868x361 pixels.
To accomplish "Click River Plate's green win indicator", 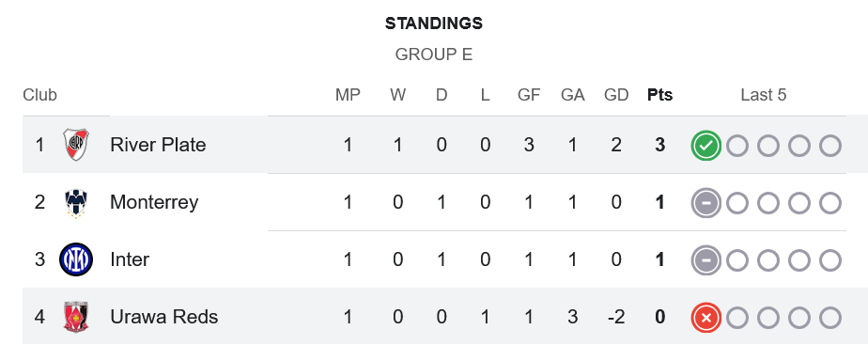I will (x=705, y=146).
